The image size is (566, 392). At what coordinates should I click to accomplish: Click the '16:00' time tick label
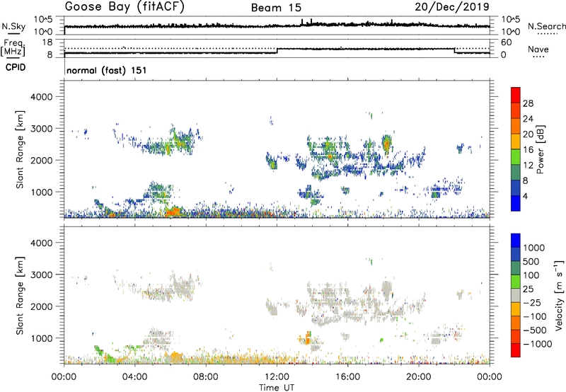click(347, 377)
